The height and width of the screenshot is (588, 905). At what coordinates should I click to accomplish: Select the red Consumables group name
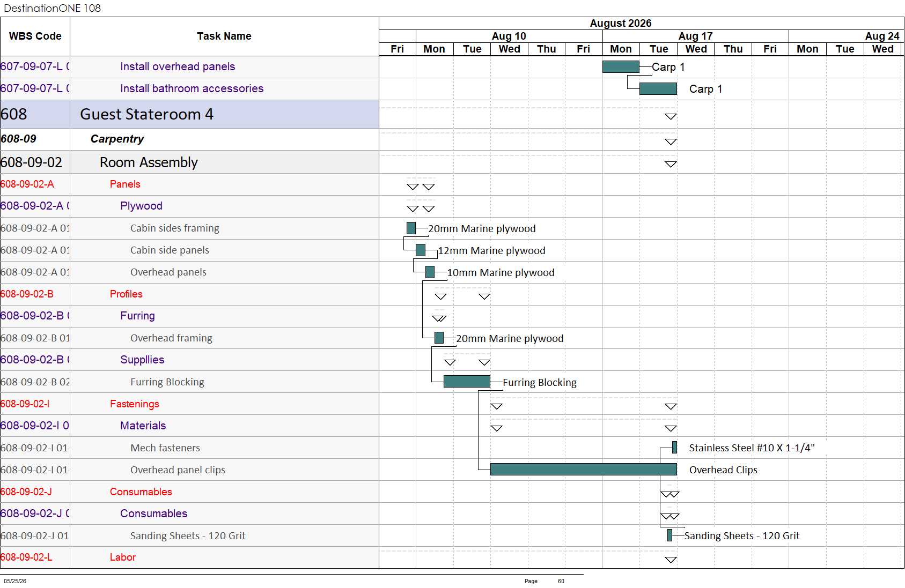[141, 492]
